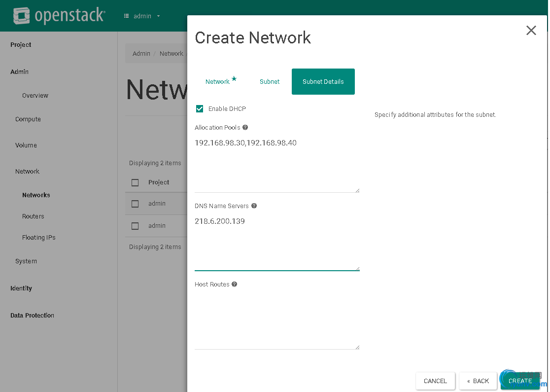Screen dimensions: 550x392
Task: Collapse the Admin sidebar section
Action: (20, 72)
